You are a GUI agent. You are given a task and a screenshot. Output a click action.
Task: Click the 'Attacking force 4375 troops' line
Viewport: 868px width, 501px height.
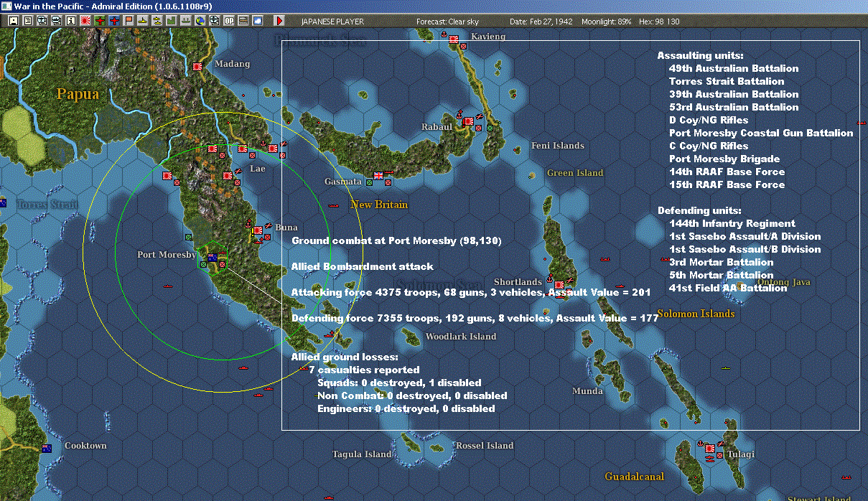[x=470, y=292]
